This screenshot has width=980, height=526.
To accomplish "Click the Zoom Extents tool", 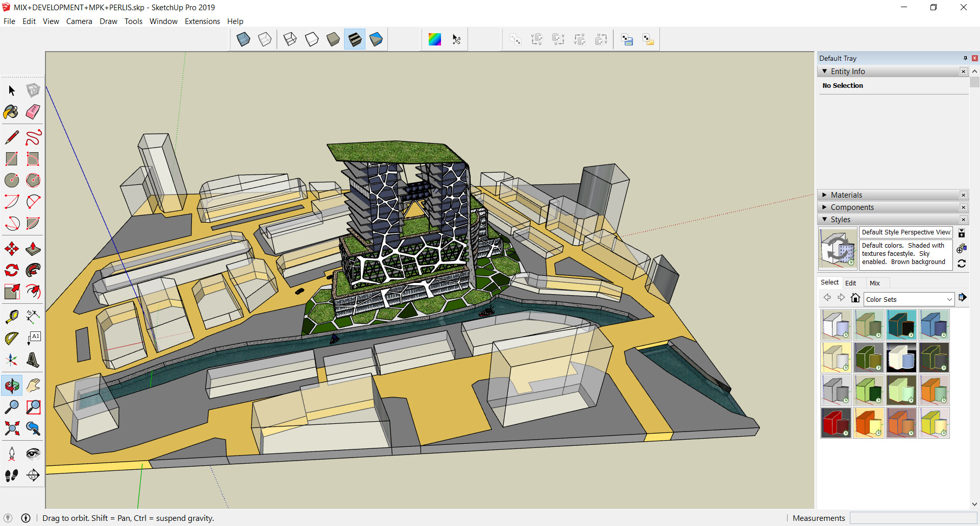I will pos(11,428).
